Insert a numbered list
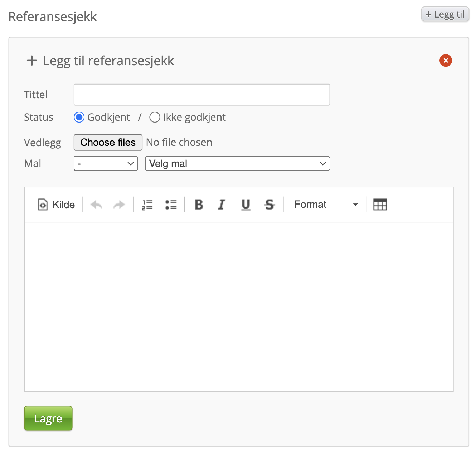476x455 pixels. click(147, 205)
